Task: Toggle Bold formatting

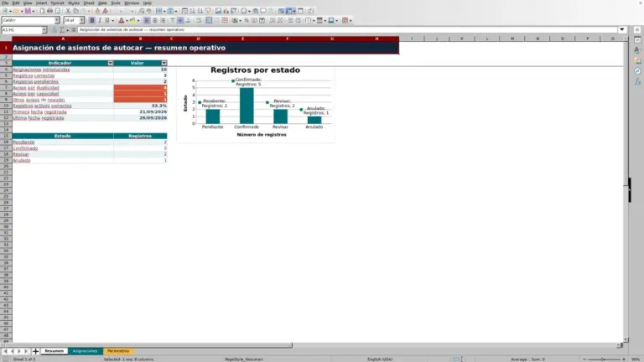Action: coord(92,20)
